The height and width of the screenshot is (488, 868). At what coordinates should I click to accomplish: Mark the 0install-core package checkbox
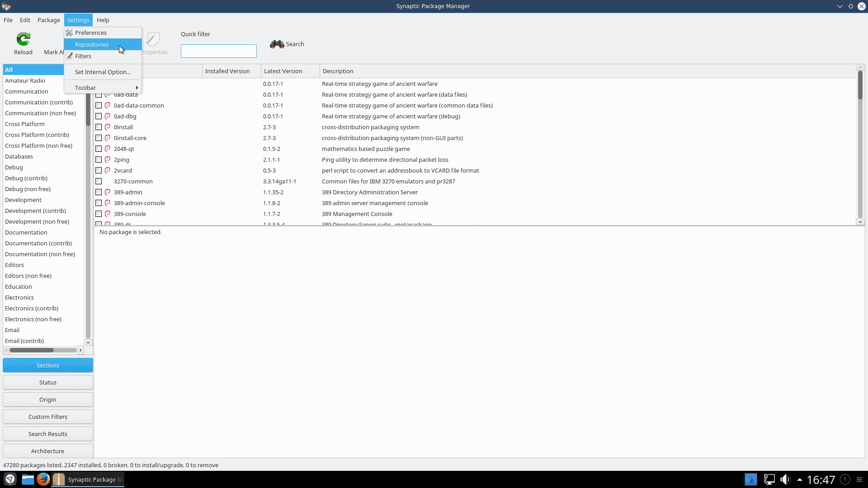[x=99, y=138]
